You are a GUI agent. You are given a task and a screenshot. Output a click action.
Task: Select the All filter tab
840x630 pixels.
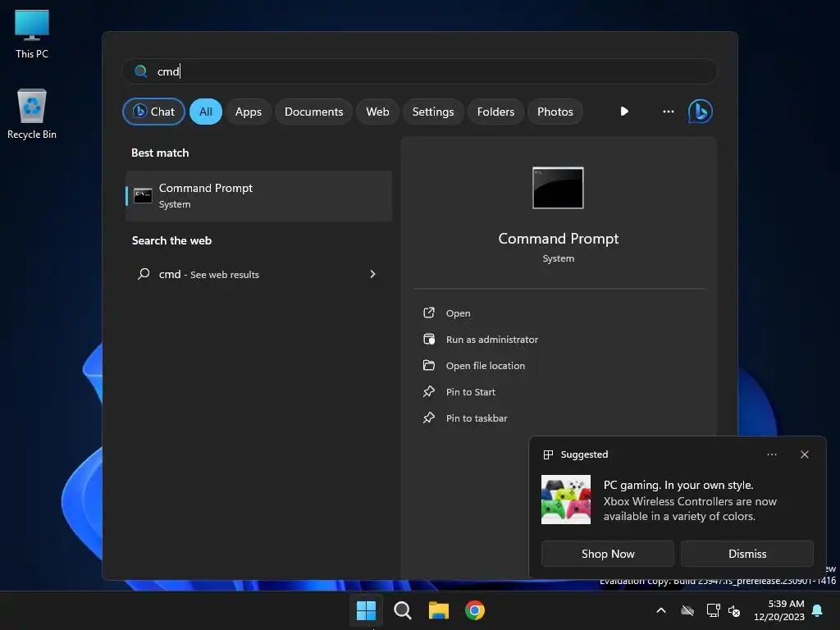point(206,112)
